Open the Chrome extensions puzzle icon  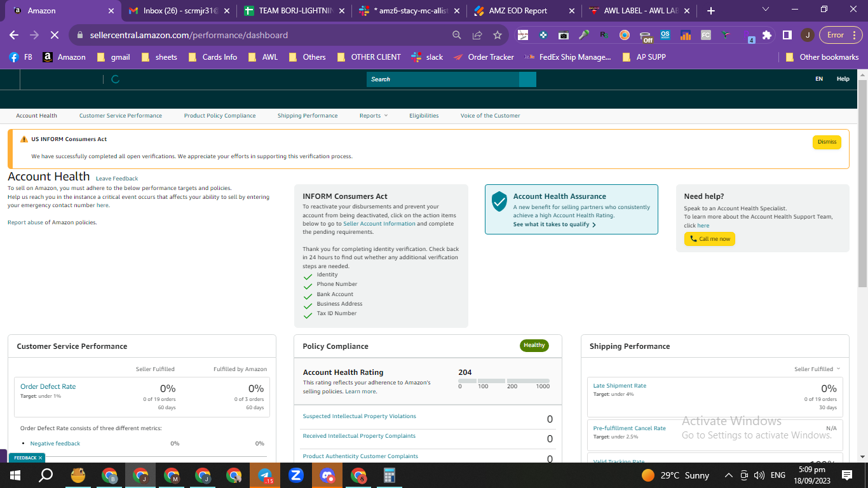pyautogui.click(x=767, y=35)
